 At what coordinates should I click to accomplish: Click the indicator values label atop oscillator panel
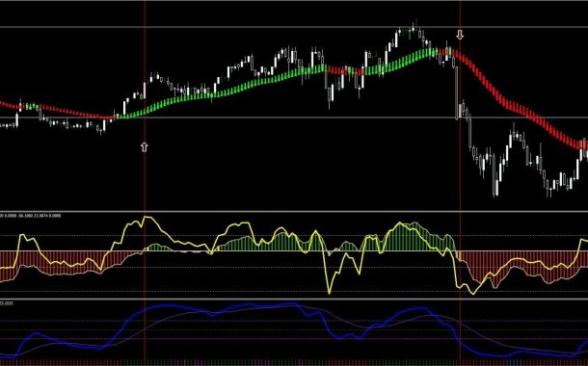tap(31, 216)
